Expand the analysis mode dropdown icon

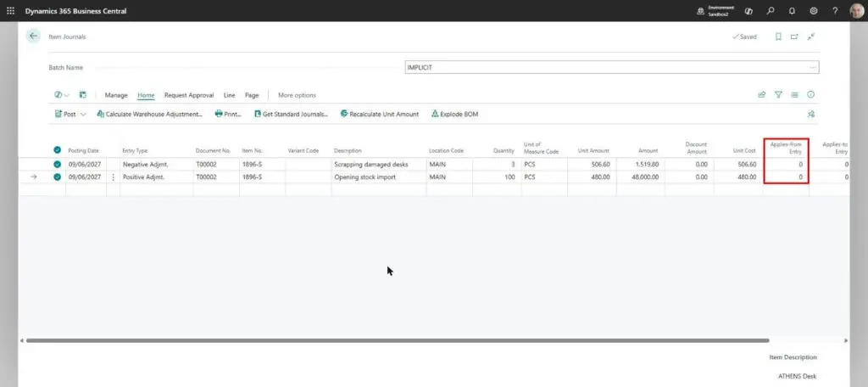click(61, 95)
